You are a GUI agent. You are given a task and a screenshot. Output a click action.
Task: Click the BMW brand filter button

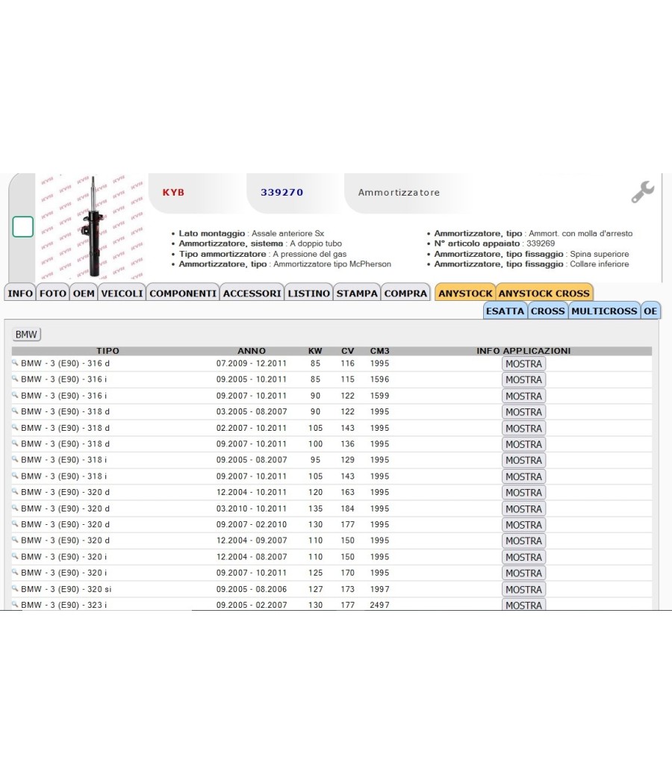pos(26,334)
